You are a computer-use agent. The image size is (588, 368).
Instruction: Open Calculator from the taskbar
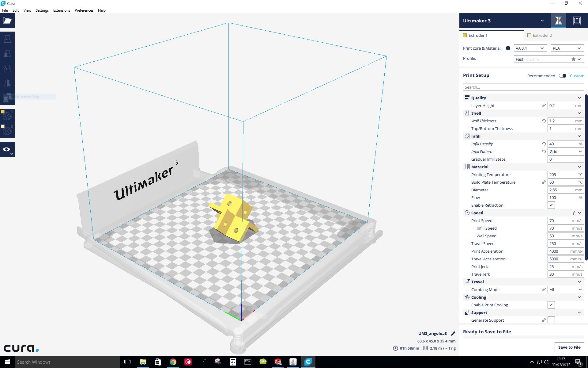[233, 362]
